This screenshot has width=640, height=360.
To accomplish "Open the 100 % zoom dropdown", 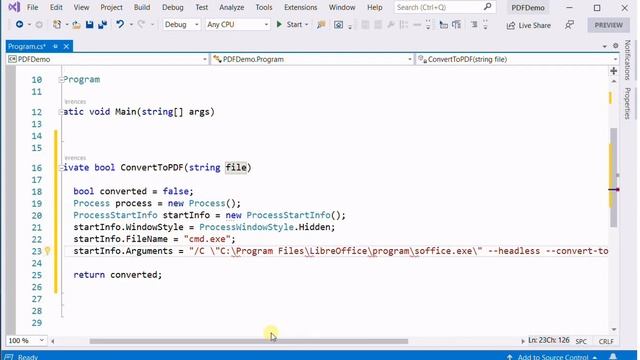I will click(x=26, y=340).
